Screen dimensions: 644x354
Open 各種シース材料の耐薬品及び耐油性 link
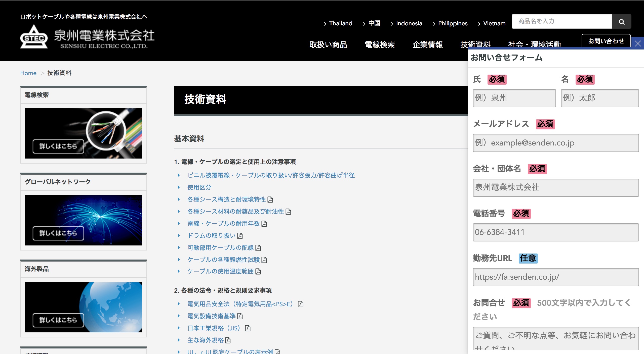click(235, 211)
